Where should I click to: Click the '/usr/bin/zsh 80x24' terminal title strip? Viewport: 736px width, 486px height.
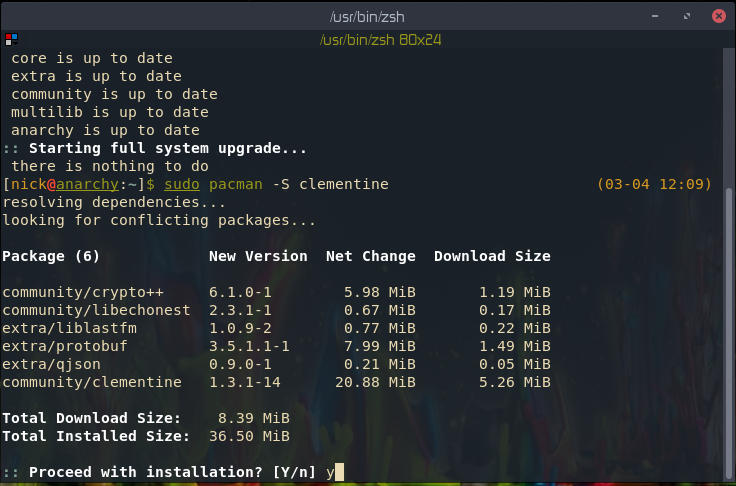380,40
